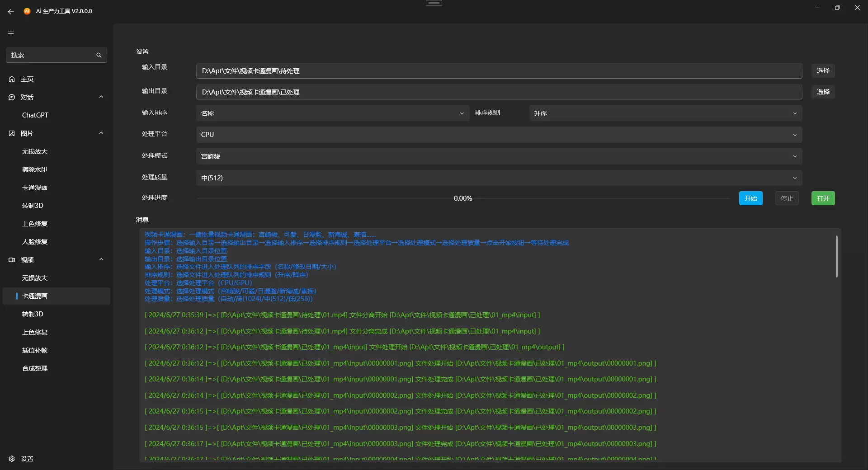Viewport: 868px width, 470px height.
Task: Open the 输入排序 dropdown showing 名称
Action: (332, 113)
